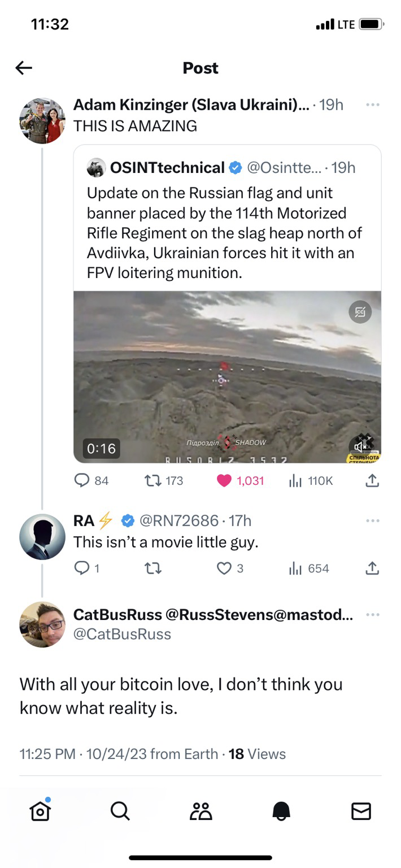
Task: Open the @CatBusRuss profile handle
Action: tap(123, 634)
